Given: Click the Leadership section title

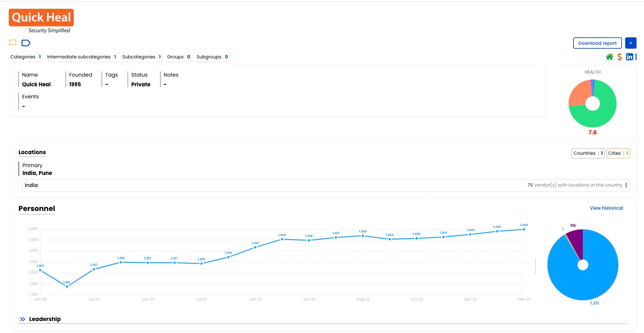Looking at the screenshot, I should point(45,319).
